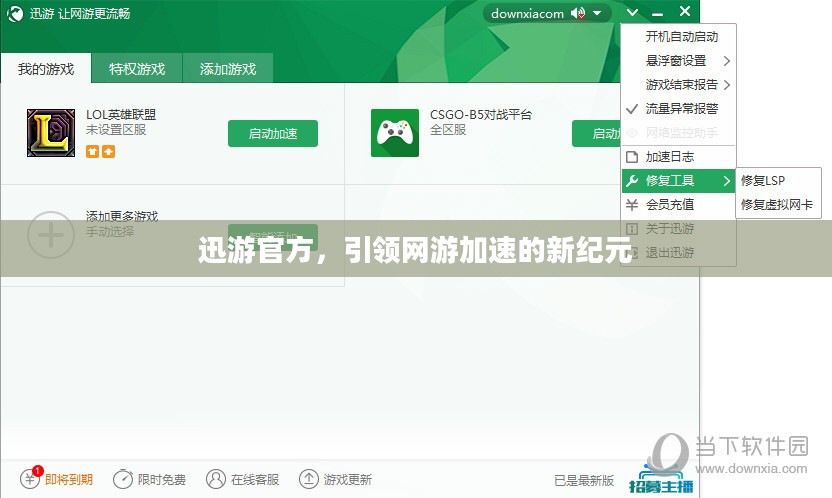The height and width of the screenshot is (498, 832).
Task: Switch to the 特权游戏 tab
Action: 137,68
